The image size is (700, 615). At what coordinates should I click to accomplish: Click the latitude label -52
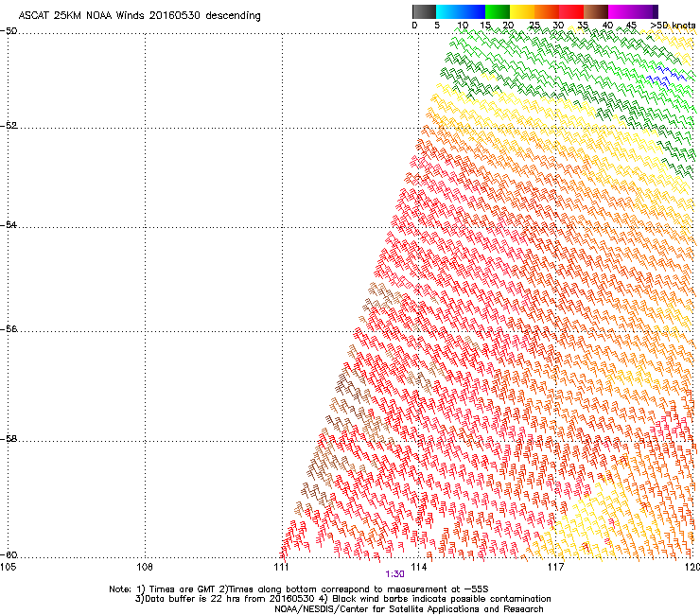coord(9,126)
